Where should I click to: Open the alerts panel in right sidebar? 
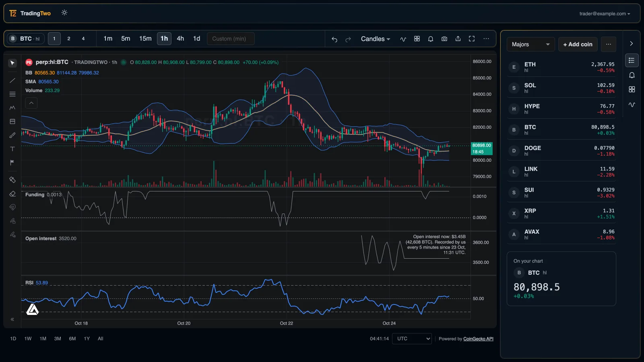pos(632,75)
